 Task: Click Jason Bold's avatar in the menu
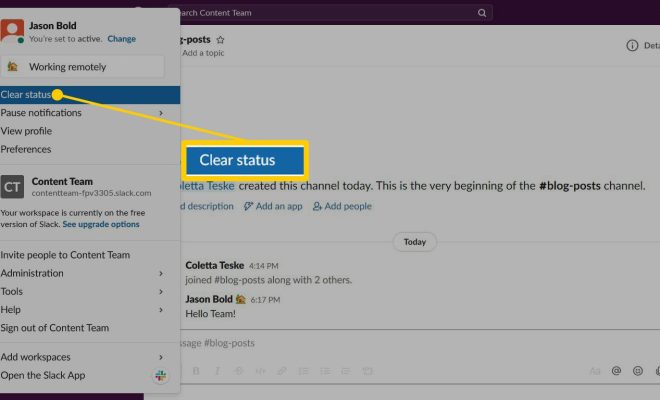(x=12, y=30)
